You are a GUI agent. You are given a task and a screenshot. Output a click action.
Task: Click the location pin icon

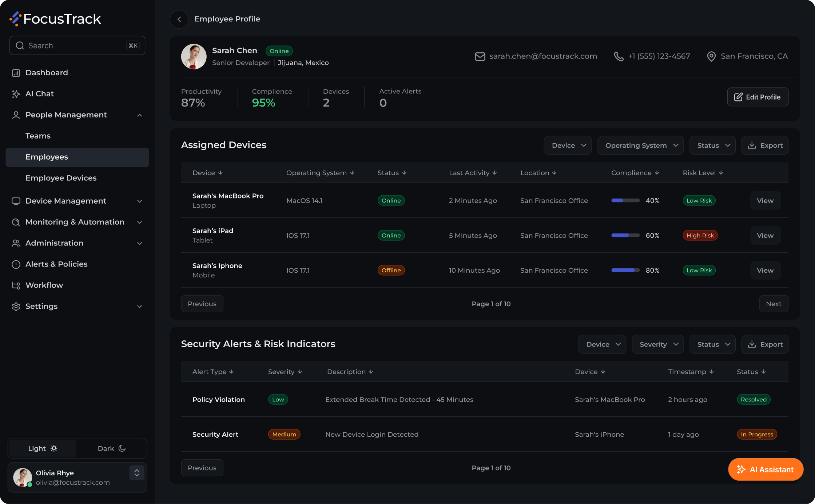coord(711,56)
